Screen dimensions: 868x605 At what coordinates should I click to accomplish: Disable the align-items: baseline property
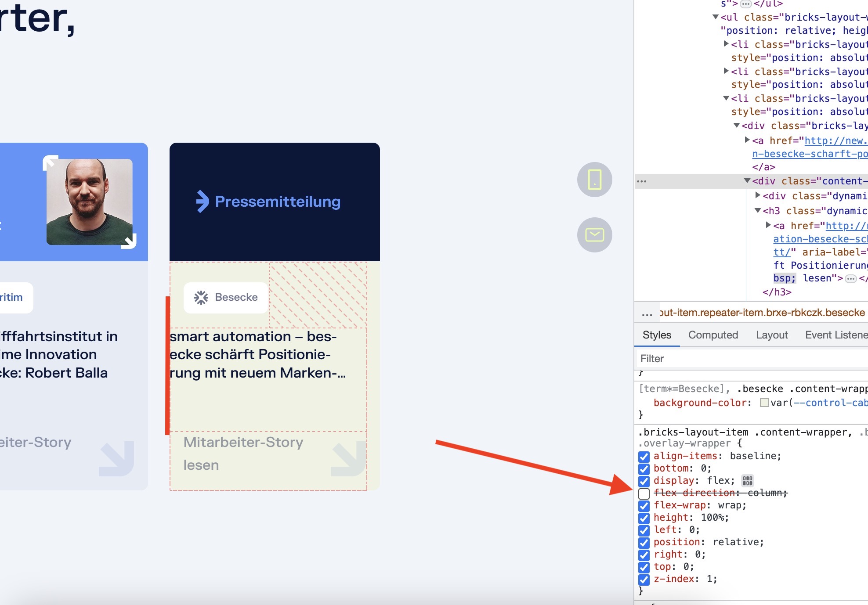(644, 457)
